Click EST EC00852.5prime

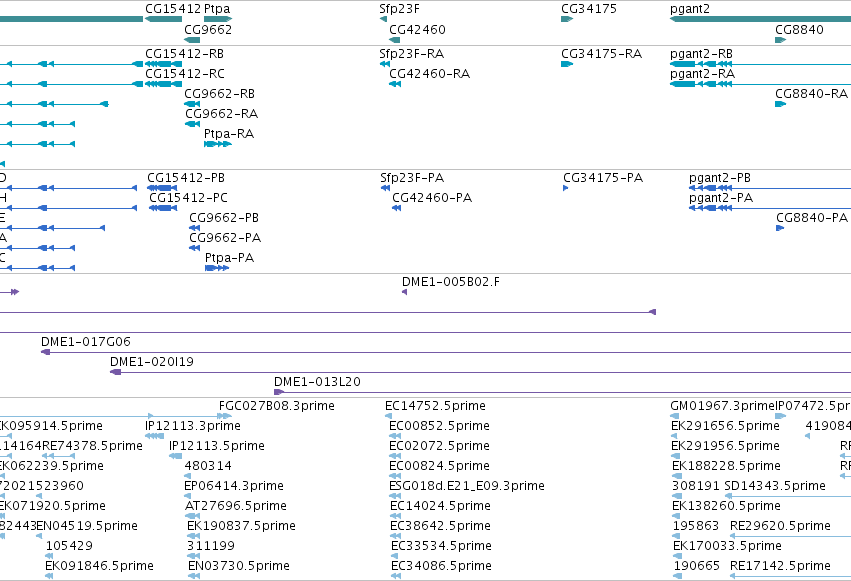tap(439, 426)
